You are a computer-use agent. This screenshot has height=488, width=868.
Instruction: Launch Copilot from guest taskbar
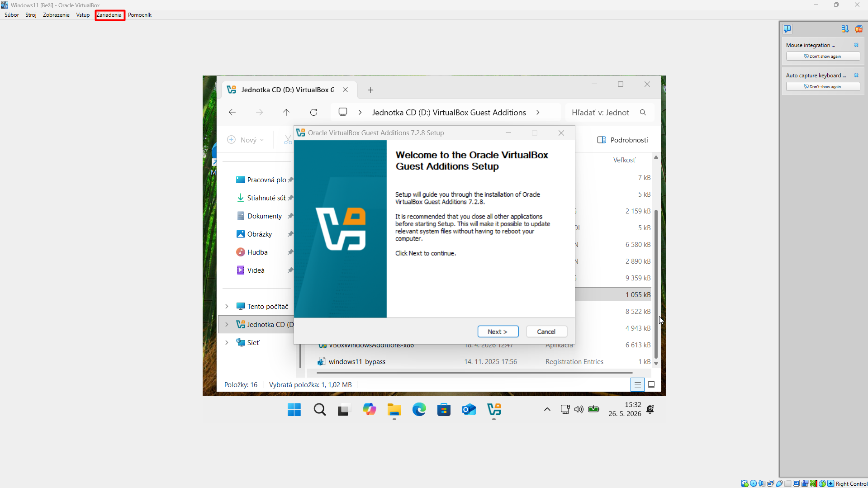[x=370, y=410]
